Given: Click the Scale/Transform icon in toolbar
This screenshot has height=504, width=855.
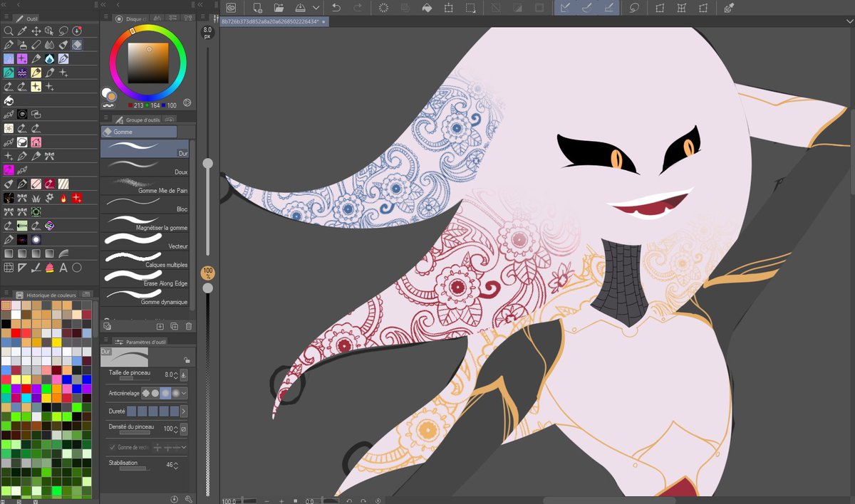Looking at the screenshot, I should click(449, 8).
